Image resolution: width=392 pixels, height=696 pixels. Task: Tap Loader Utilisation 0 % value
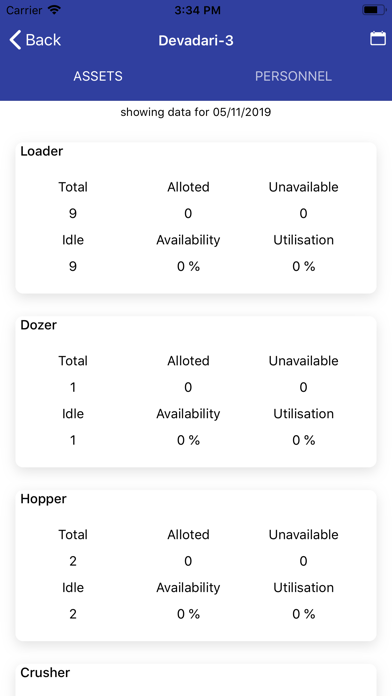tap(304, 266)
